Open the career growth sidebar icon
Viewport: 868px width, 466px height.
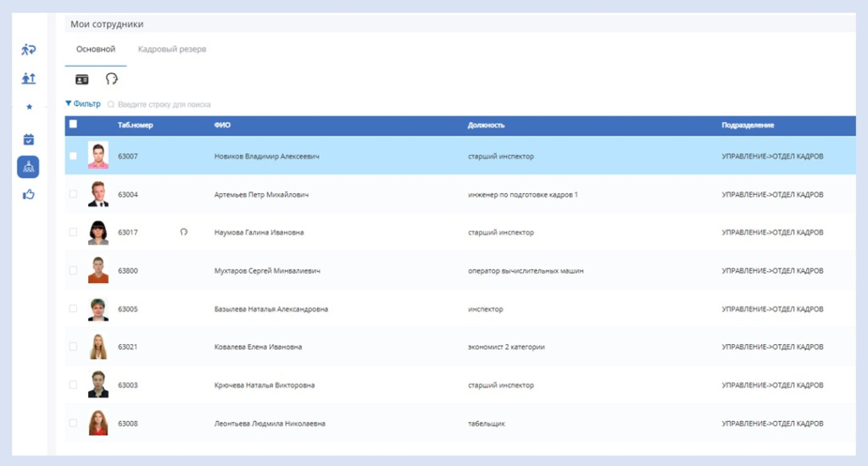pyautogui.click(x=28, y=79)
